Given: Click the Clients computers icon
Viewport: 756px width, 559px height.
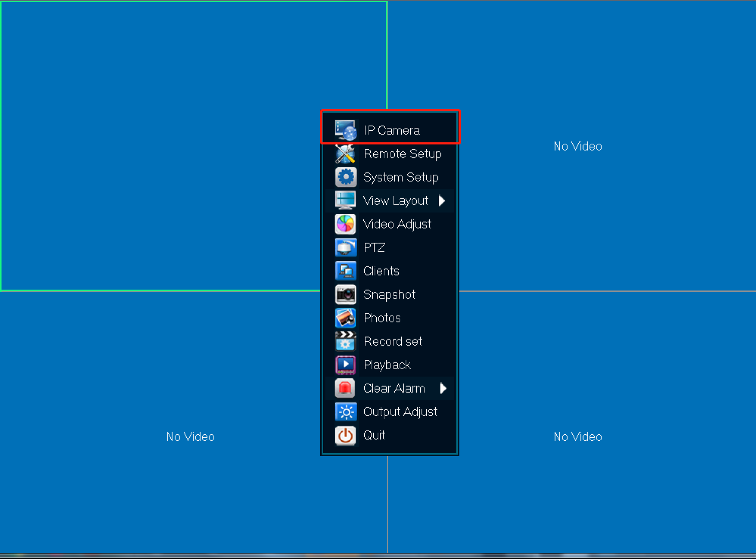Looking at the screenshot, I should point(345,271).
